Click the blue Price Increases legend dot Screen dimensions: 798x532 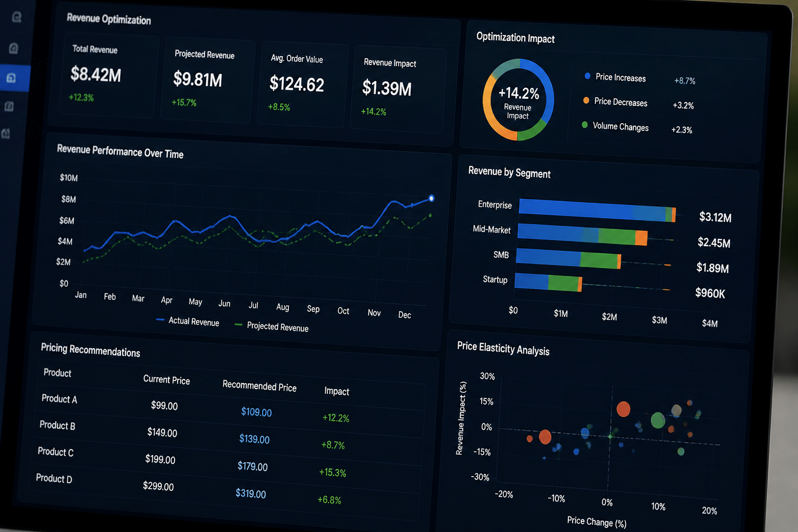click(588, 76)
